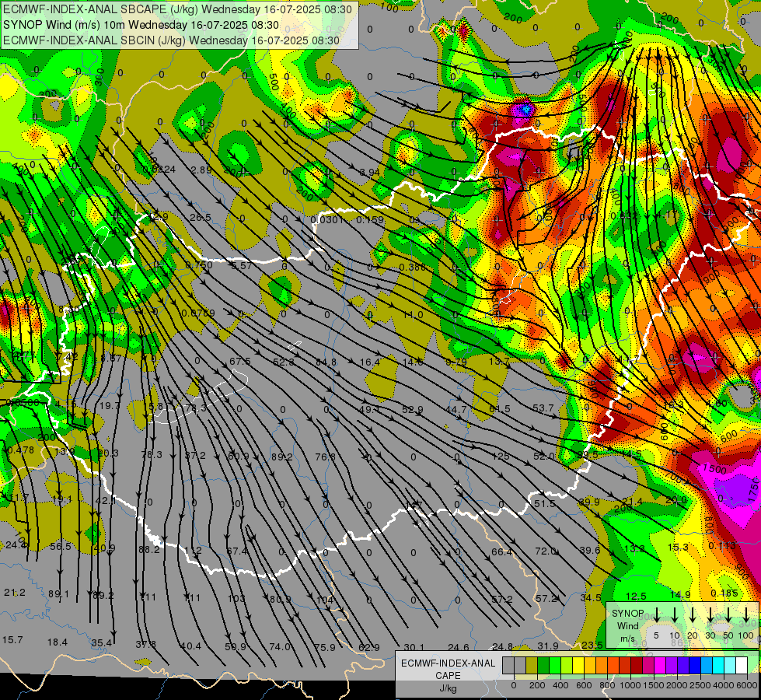Click the ECMWF-INDEX-ANAL legend label
This screenshot has height=700, width=761.
coord(448,663)
